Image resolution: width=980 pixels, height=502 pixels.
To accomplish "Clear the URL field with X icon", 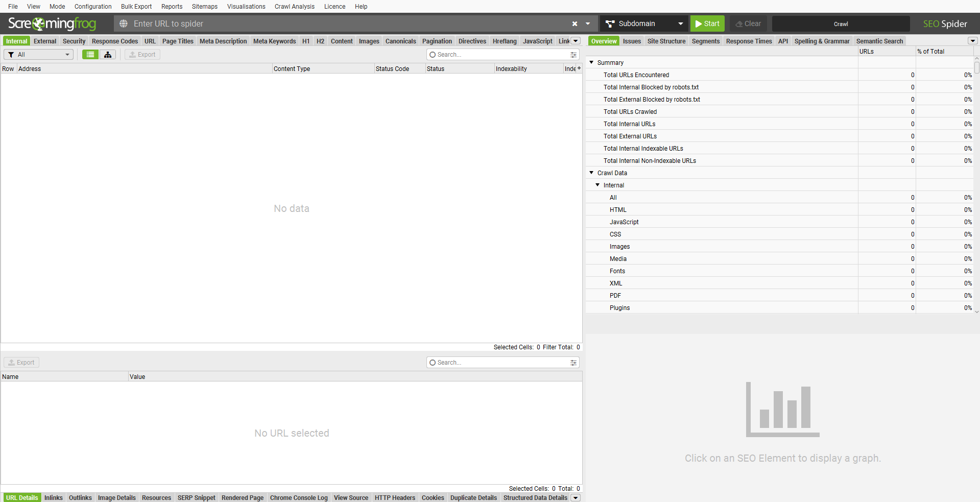I will point(575,23).
